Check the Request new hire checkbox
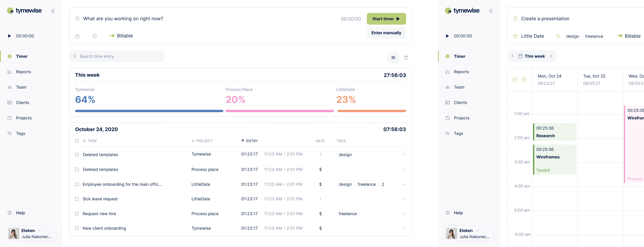 point(77,214)
